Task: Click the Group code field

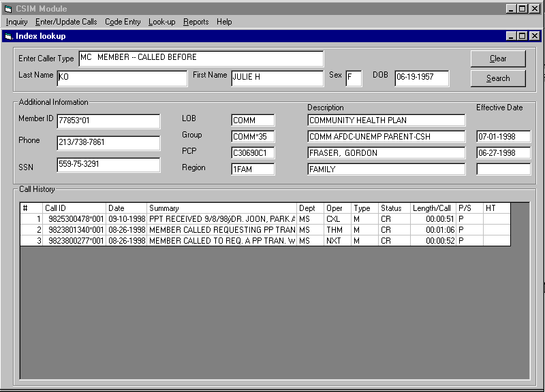Action: click(x=253, y=137)
